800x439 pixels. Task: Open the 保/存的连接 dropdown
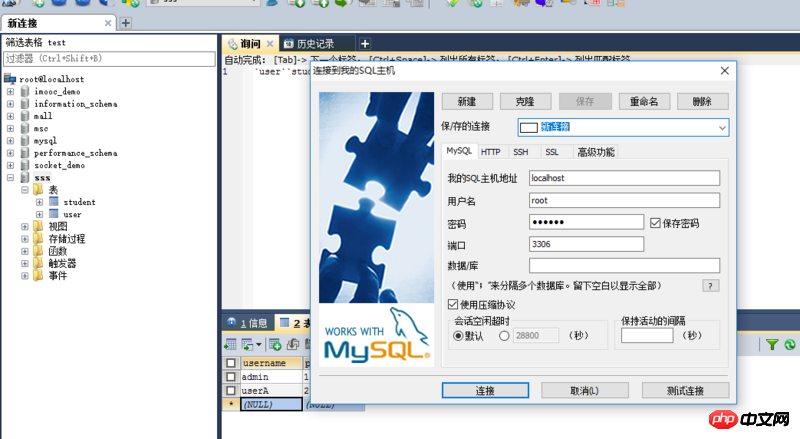(722, 128)
